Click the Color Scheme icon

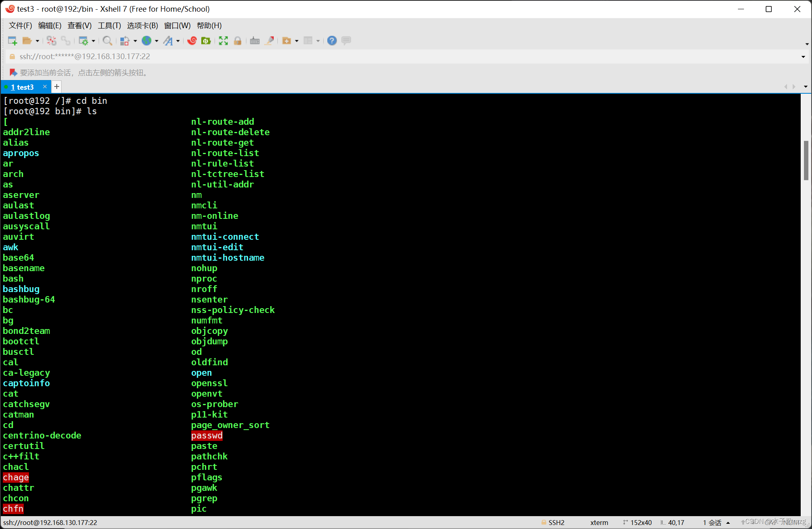125,41
